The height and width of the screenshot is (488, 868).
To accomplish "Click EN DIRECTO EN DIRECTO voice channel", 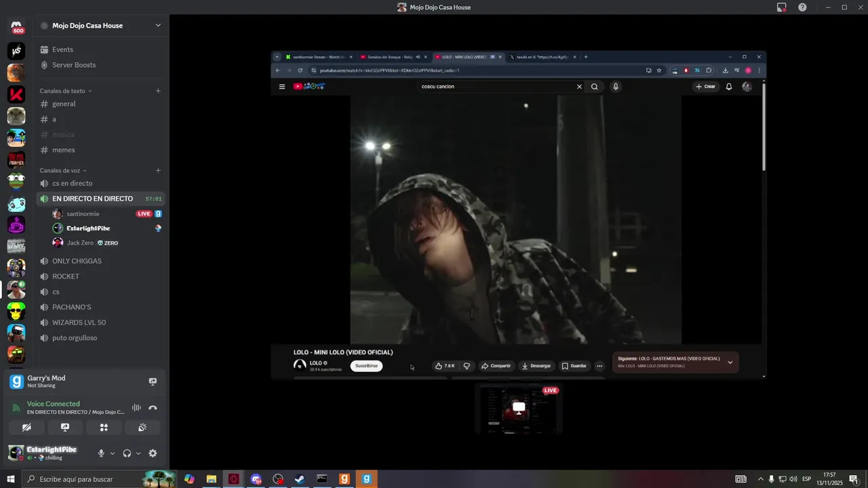I will point(100,199).
